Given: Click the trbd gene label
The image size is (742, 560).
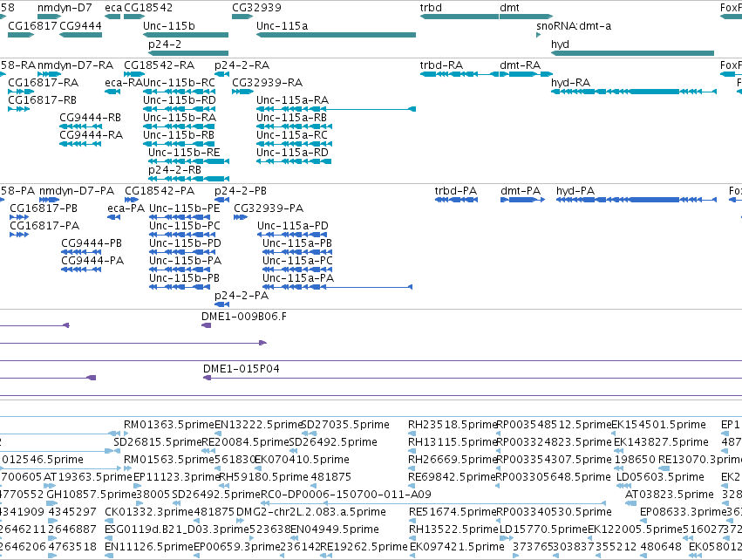Looking at the screenshot, I should click(x=431, y=8).
